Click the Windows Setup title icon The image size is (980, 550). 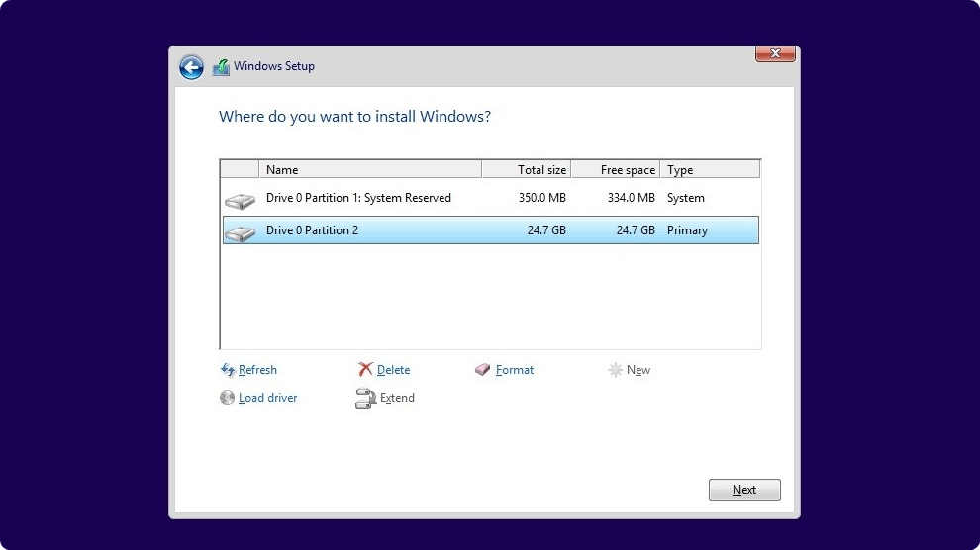tap(221, 67)
